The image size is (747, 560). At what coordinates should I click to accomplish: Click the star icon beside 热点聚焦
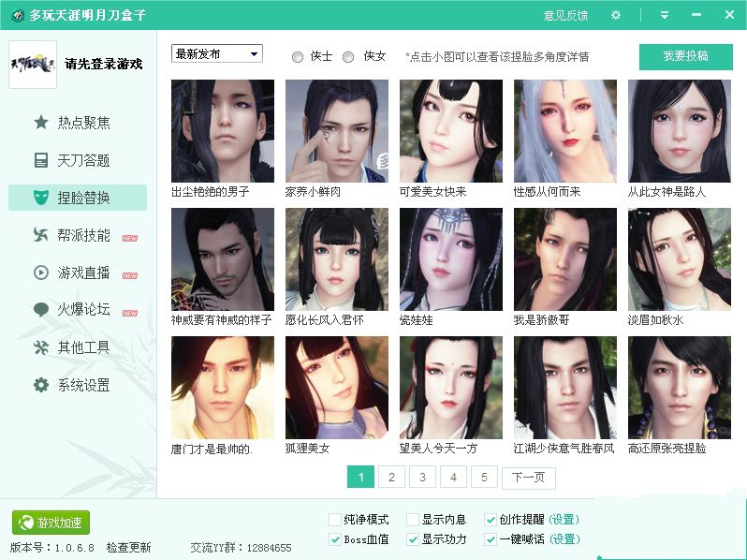[41, 123]
